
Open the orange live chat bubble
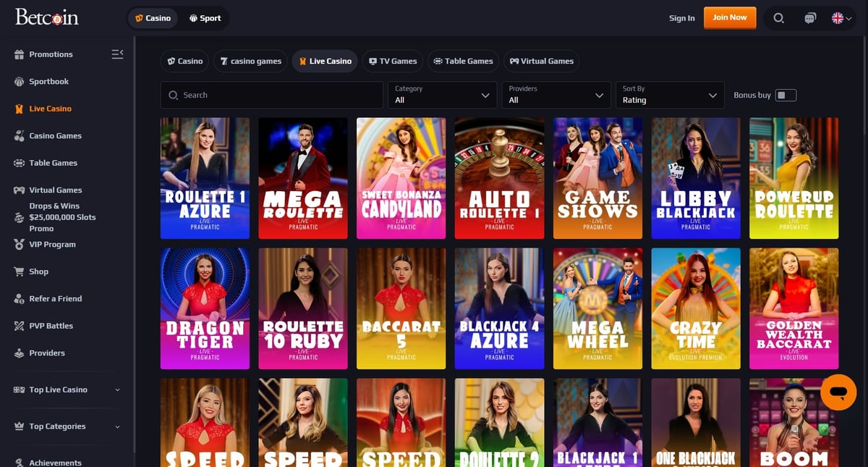[838, 392]
